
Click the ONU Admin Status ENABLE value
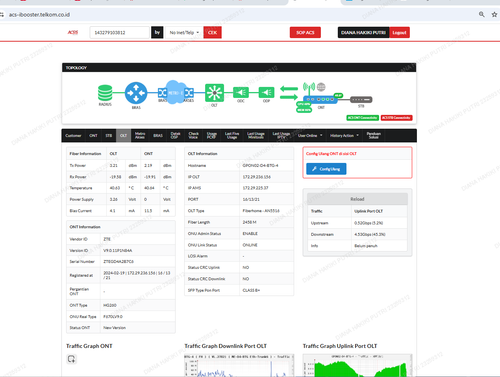point(250,234)
